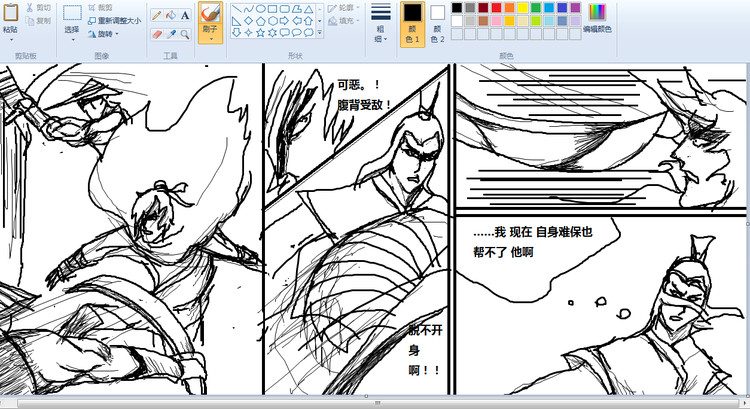Image resolution: width=750 pixels, height=409 pixels.
Task: Open the 轮廓 outline menu
Action: tap(340, 7)
